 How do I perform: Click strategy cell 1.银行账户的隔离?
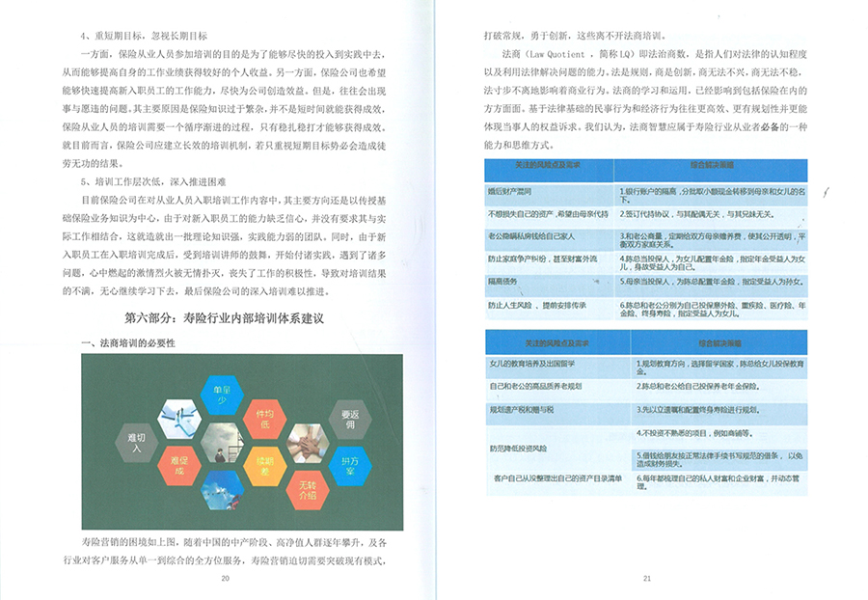pyautogui.click(x=713, y=196)
